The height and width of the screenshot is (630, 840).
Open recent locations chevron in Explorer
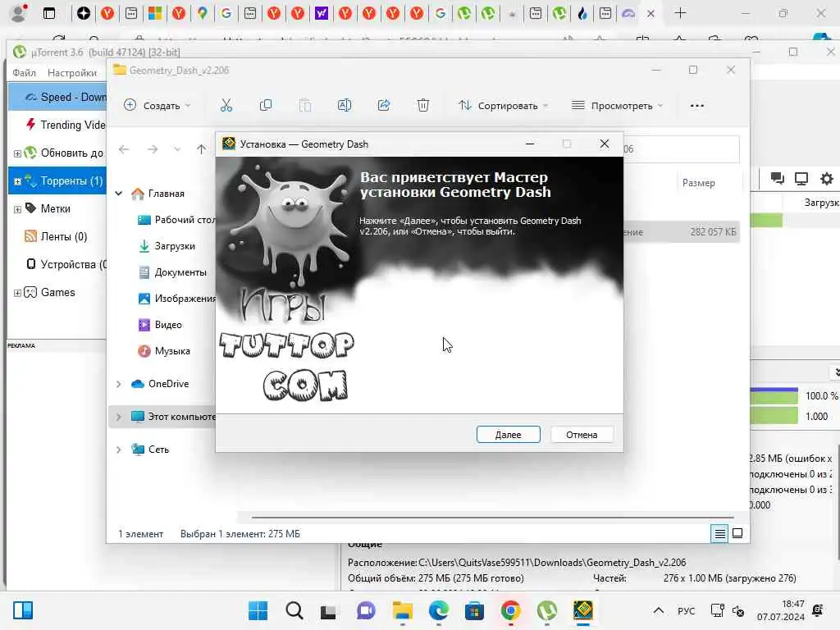[177, 149]
